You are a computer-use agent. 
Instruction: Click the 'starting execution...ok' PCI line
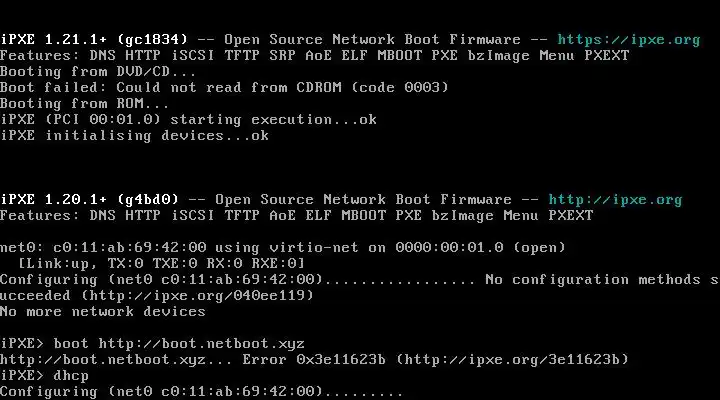click(x=188, y=120)
